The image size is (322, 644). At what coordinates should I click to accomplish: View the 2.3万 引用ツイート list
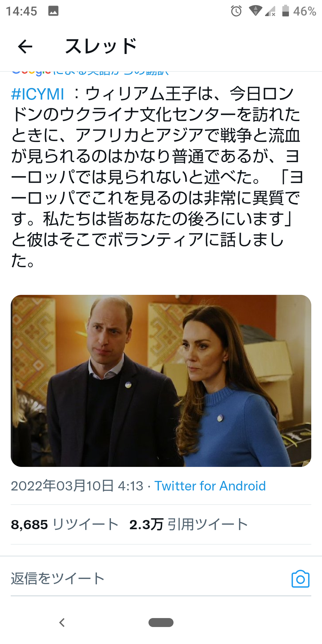(x=188, y=524)
